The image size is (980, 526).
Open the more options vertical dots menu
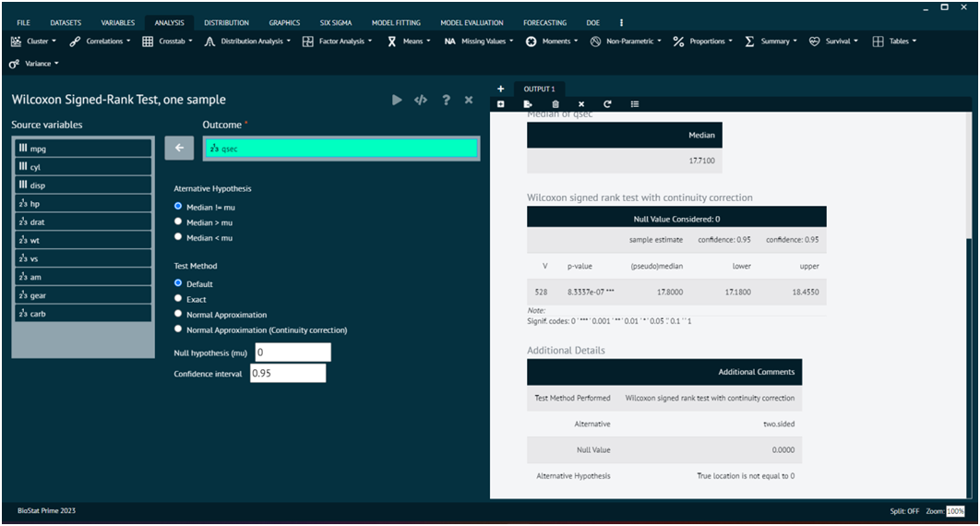click(x=621, y=22)
